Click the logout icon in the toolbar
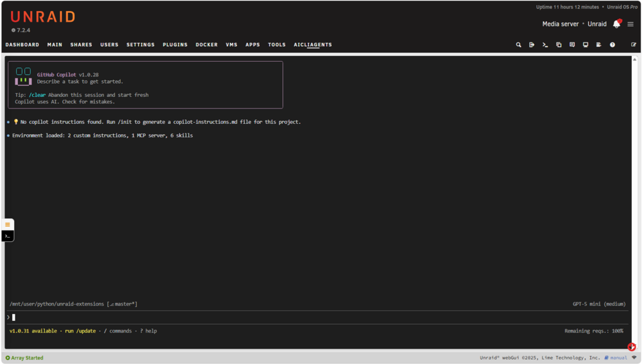The height and width of the screenshot is (364, 642). (532, 45)
